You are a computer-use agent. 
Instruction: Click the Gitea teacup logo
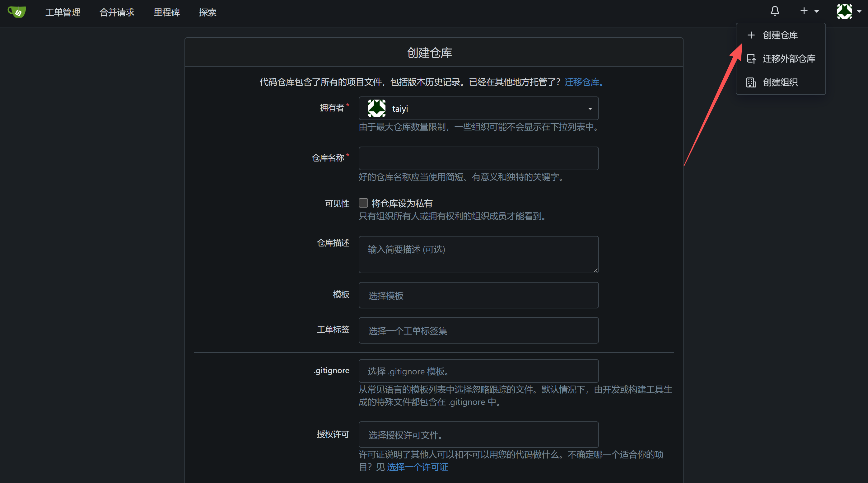point(17,12)
